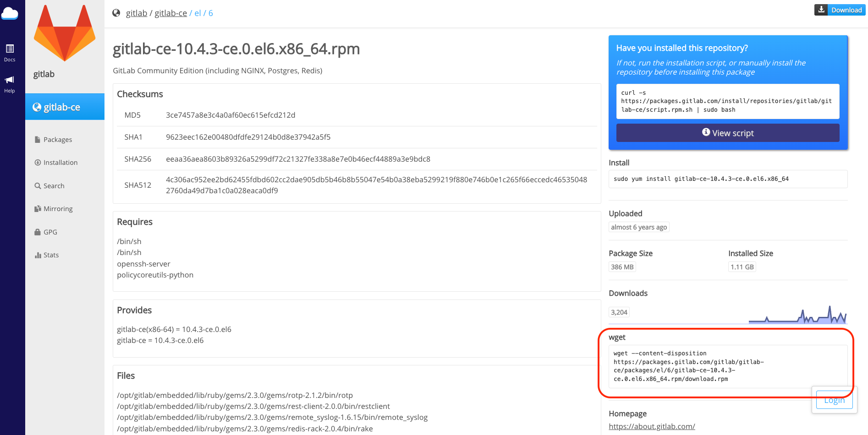Click the View script button
Image resolution: width=868 pixels, height=435 pixels.
[728, 133]
